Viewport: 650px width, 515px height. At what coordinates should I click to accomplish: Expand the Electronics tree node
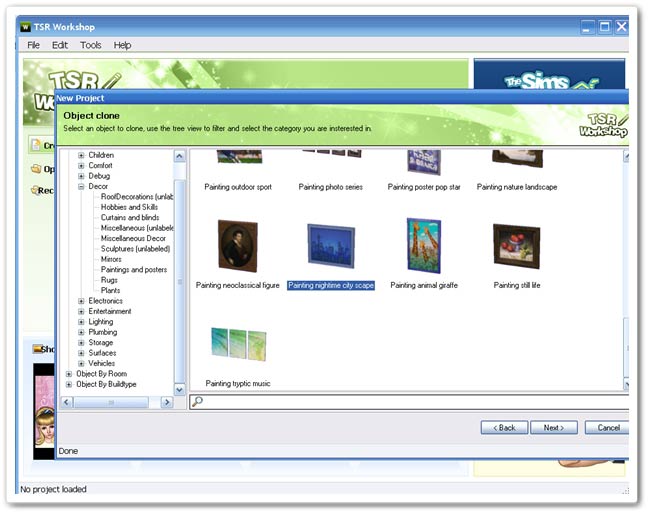point(80,301)
